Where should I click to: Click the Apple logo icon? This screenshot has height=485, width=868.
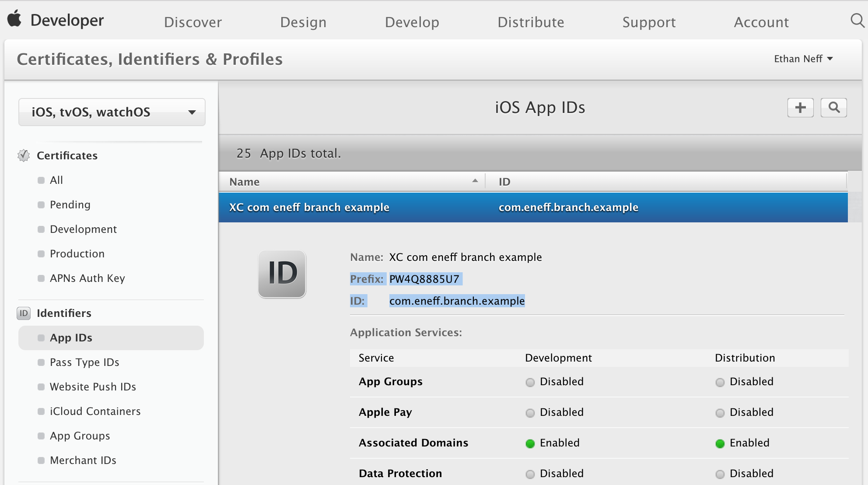(x=14, y=19)
